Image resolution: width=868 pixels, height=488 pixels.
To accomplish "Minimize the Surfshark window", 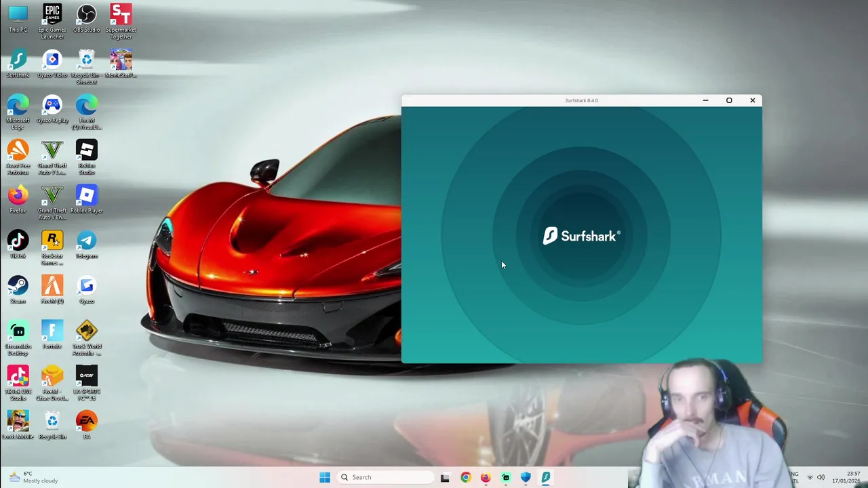I will [705, 100].
